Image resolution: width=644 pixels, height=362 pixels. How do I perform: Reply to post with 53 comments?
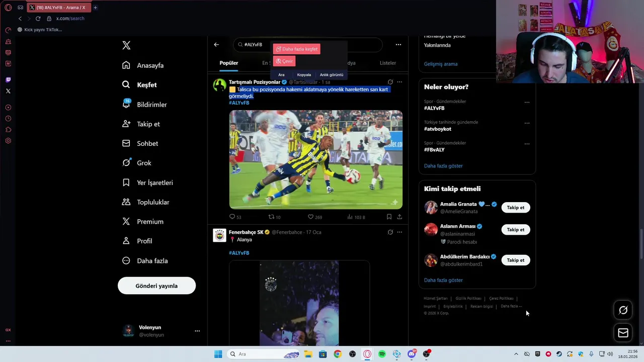pyautogui.click(x=235, y=217)
